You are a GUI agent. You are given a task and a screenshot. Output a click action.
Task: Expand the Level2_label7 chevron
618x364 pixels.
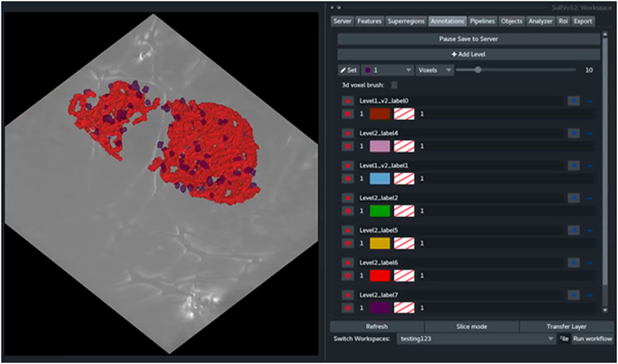[x=590, y=295]
